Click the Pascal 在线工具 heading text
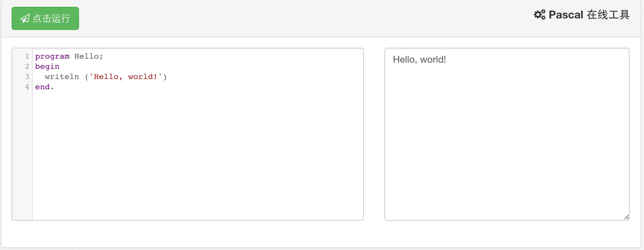 [x=589, y=15]
